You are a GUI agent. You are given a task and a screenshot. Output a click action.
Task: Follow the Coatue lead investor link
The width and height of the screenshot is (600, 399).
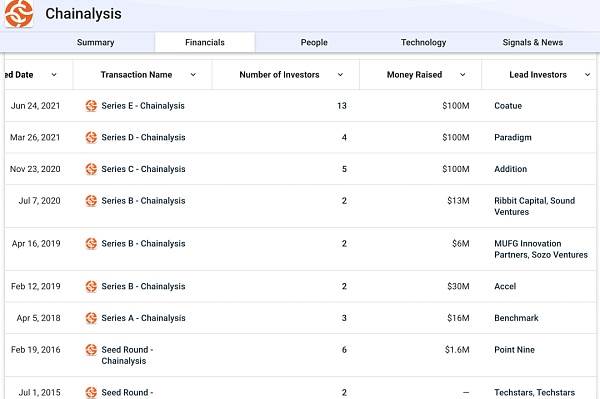click(508, 106)
